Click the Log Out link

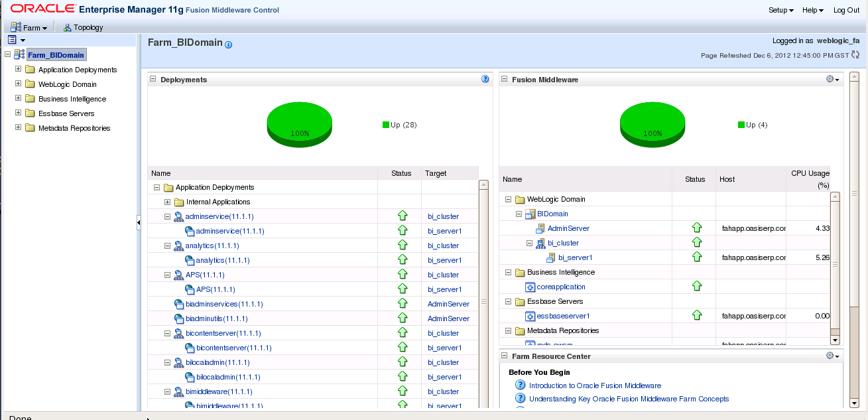846,10
